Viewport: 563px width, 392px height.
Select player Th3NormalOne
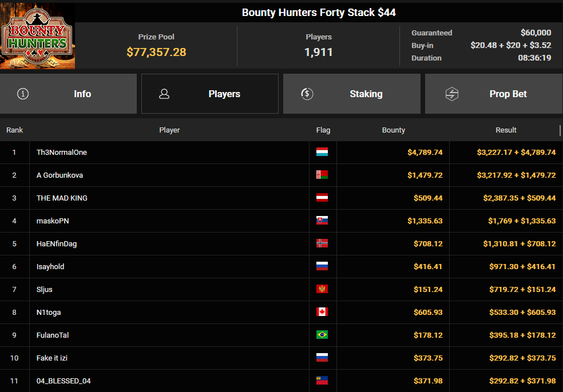click(62, 153)
